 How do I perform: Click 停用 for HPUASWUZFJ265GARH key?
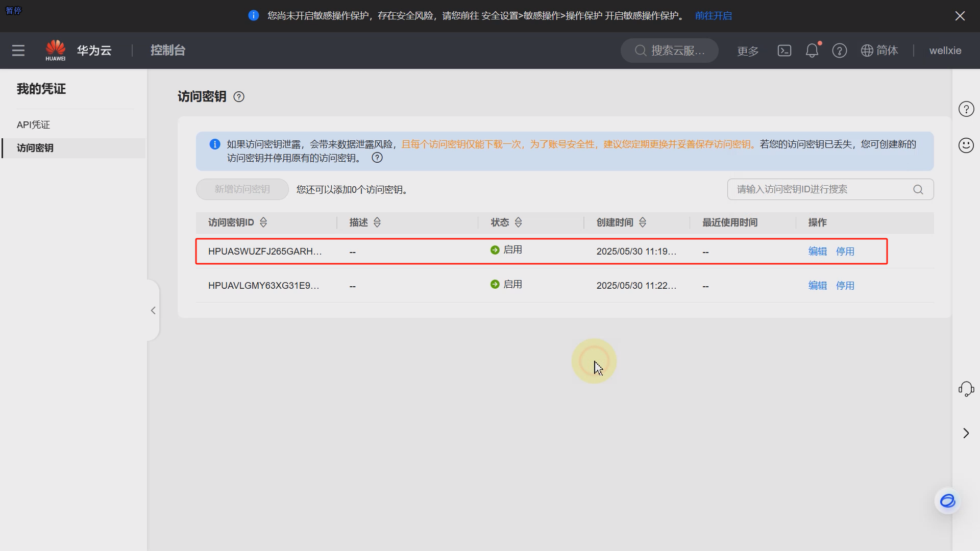845,252
